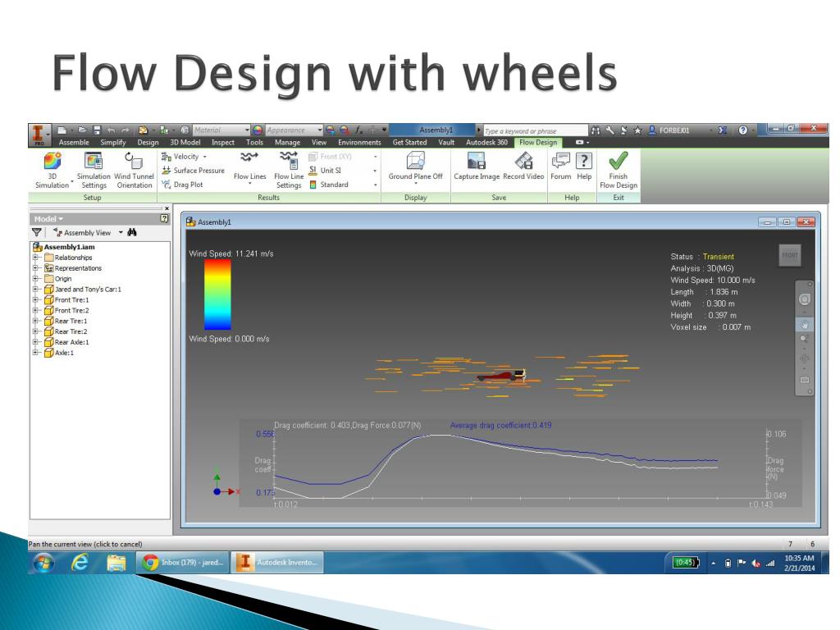This screenshot has height=630, width=840.
Task: Open the Forum
Action: coord(561,166)
